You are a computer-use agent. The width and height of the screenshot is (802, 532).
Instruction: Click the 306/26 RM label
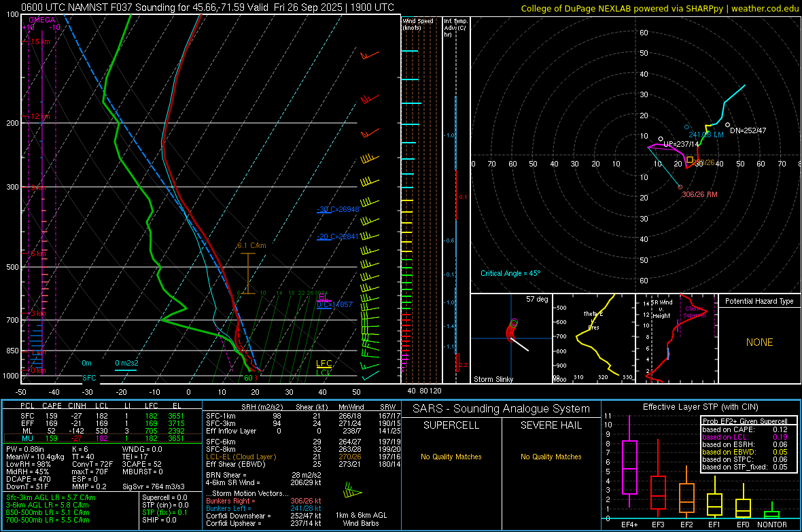pos(699,194)
